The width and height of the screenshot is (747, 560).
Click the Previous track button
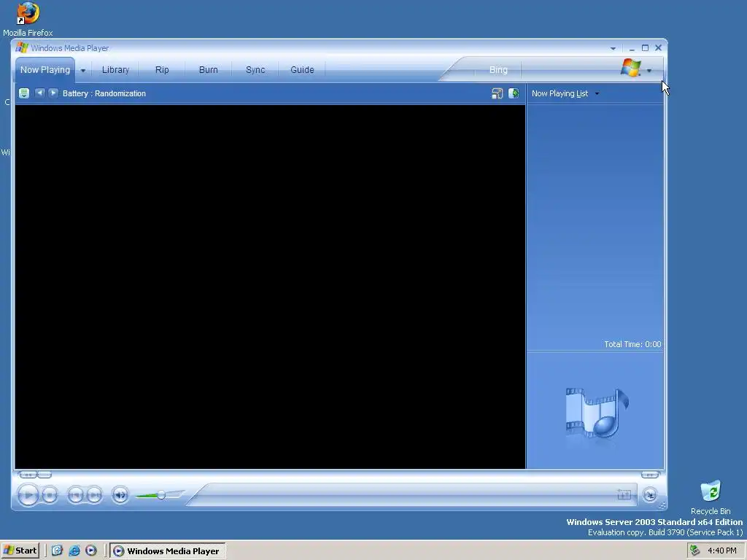click(x=75, y=495)
